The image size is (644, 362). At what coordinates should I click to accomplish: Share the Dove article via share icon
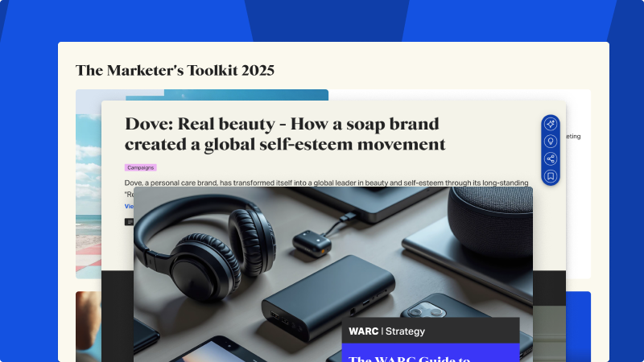pyautogui.click(x=551, y=158)
